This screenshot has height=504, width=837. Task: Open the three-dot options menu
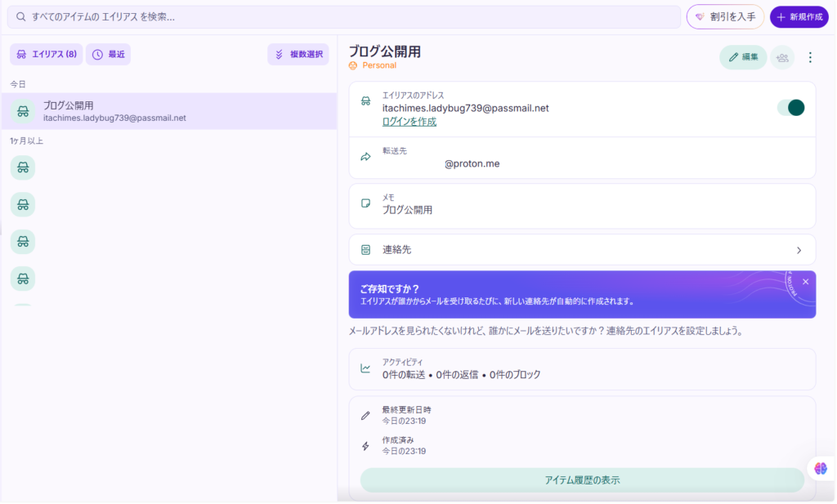(x=810, y=57)
